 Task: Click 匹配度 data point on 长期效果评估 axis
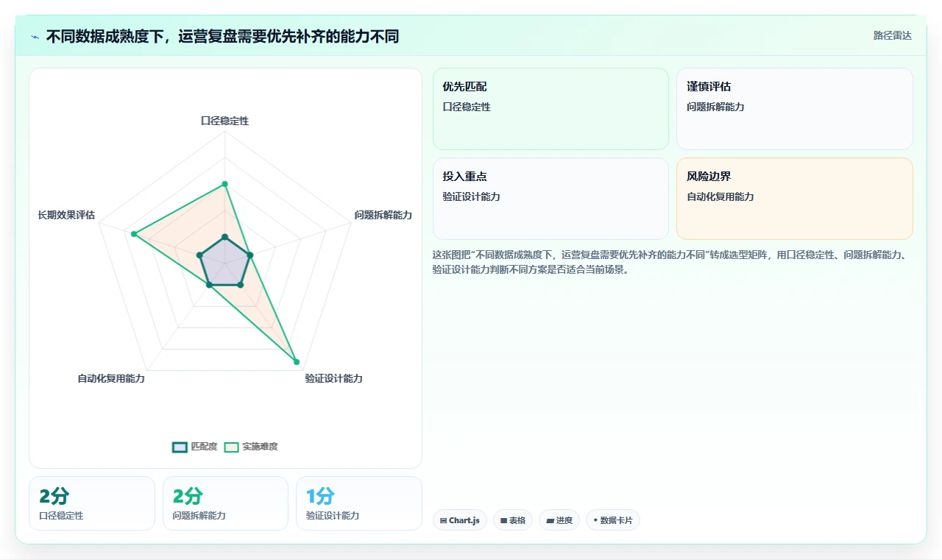pyautogui.click(x=199, y=255)
